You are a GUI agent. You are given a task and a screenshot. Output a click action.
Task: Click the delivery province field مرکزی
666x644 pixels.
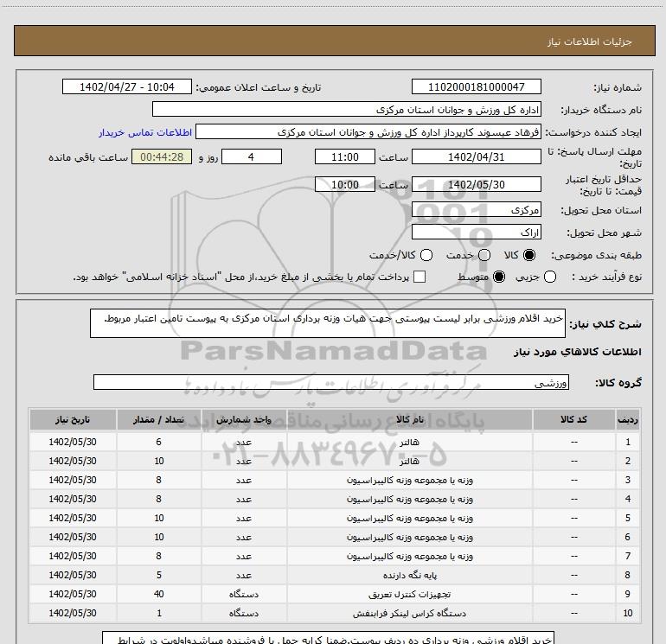point(476,209)
